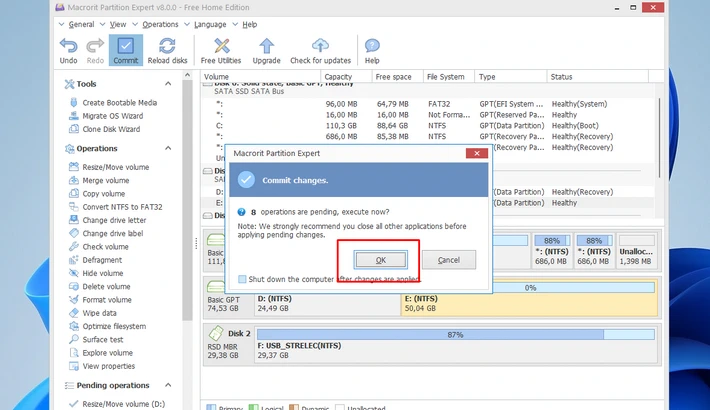Screen dimensions: 710x410
Task: Select the C: volume row
Action: tap(429, 125)
